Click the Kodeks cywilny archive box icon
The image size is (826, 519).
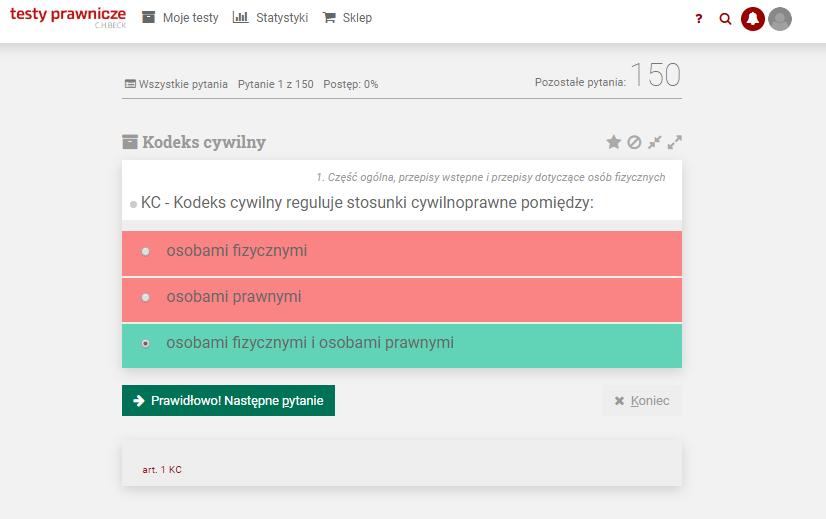point(130,142)
